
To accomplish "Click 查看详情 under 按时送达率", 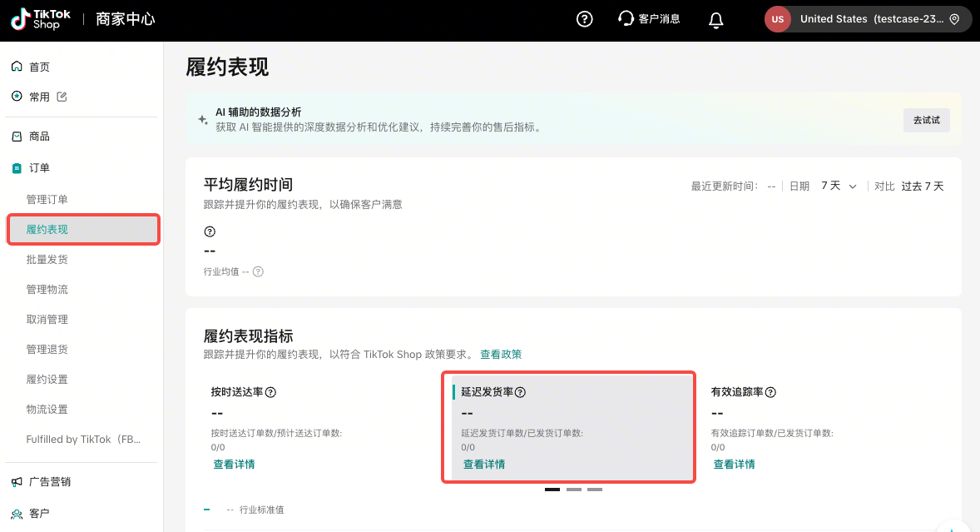I will (234, 465).
